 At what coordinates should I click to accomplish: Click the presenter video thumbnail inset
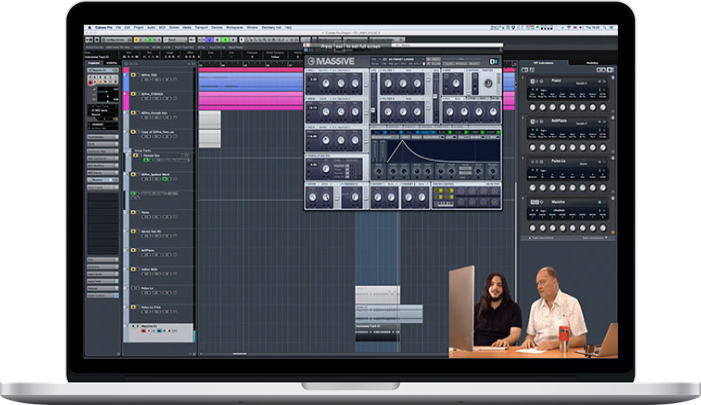(x=533, y=311)
